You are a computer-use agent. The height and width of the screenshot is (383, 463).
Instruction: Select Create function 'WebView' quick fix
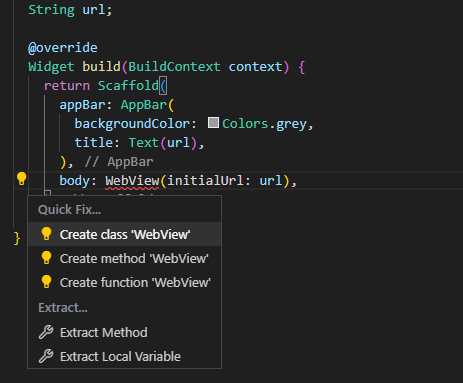(x=124, y=282)
